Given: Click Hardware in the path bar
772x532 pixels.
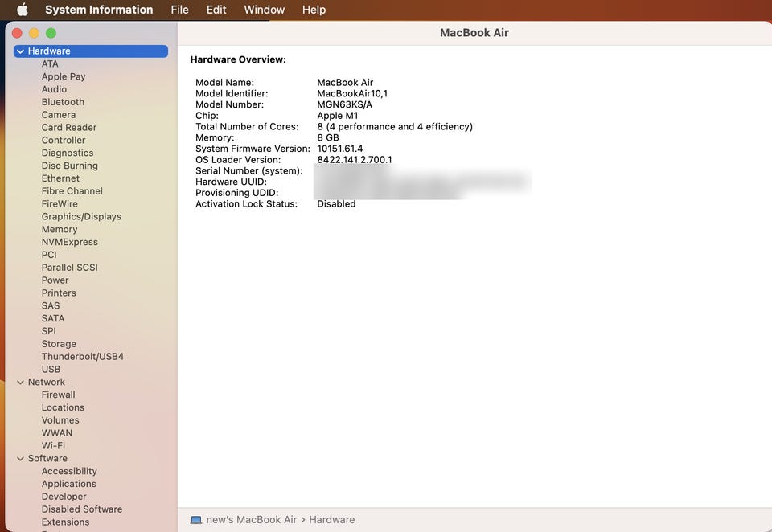Looking at the screenshot, I should pyautogui.click(x=332, y=520).
